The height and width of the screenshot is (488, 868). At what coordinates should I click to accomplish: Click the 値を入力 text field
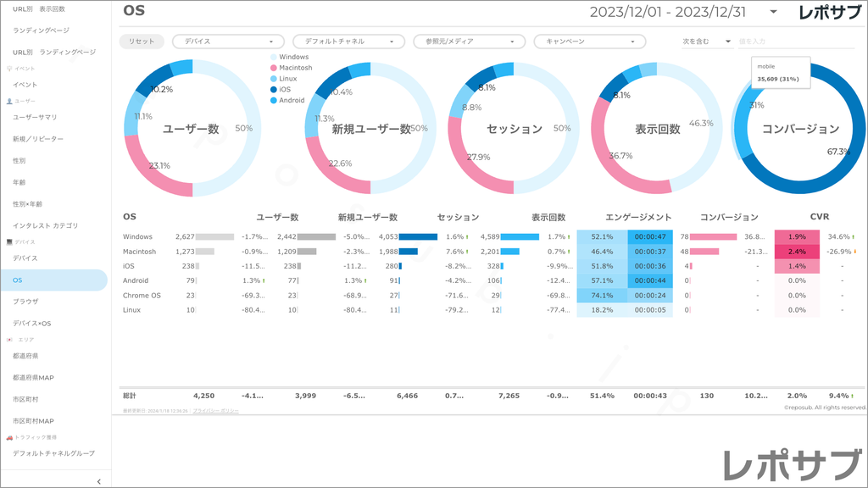(x=795, y=42)
